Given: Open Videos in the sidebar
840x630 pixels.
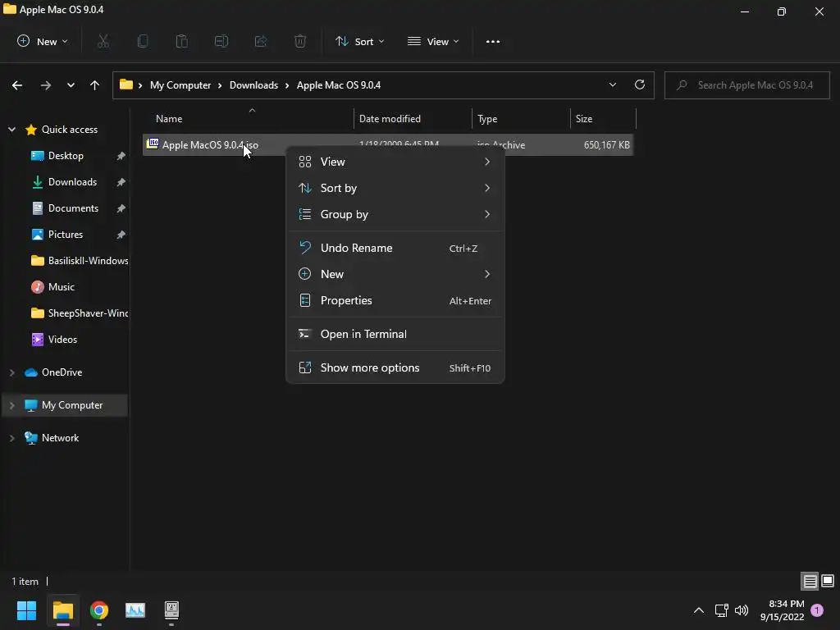Looking at the screenshot, I should 62,340.
